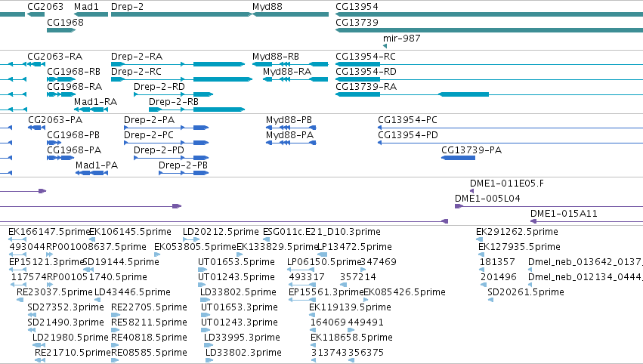Screen dimensions: 643x364
Task: Click the Myd88 gene label
Action: (x=267, y=7)
